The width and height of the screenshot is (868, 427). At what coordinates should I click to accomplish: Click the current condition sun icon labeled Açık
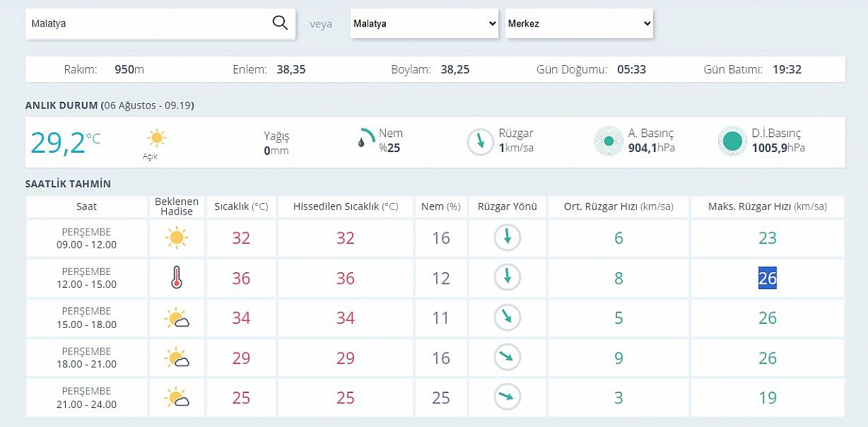(157, 138)
